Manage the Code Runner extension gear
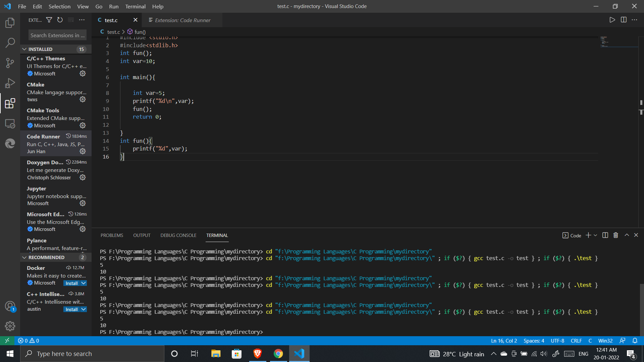Viewport: 644px width, 362px height. point(83,151)
